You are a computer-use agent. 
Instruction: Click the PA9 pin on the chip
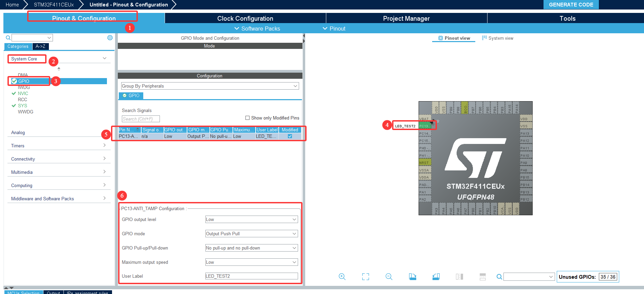526,163
